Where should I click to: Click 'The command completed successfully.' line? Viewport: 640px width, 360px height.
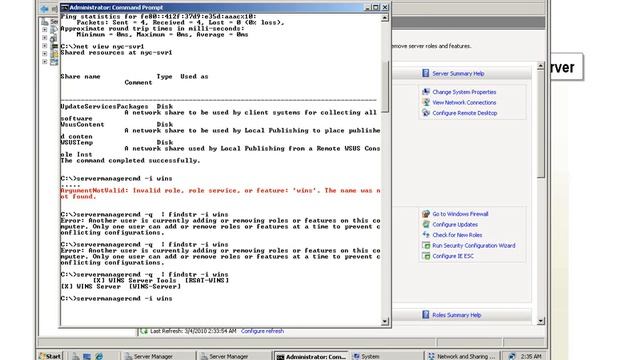(130, 160)
